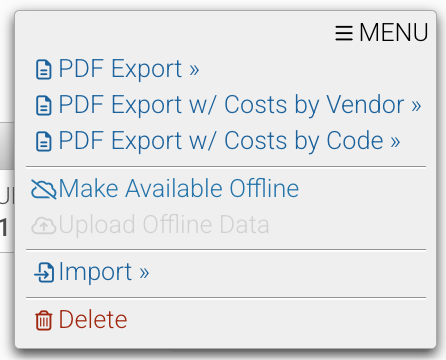Expand the arrow after Import
Viewport: 446px width, 360px height.
[x=144, y=273]
